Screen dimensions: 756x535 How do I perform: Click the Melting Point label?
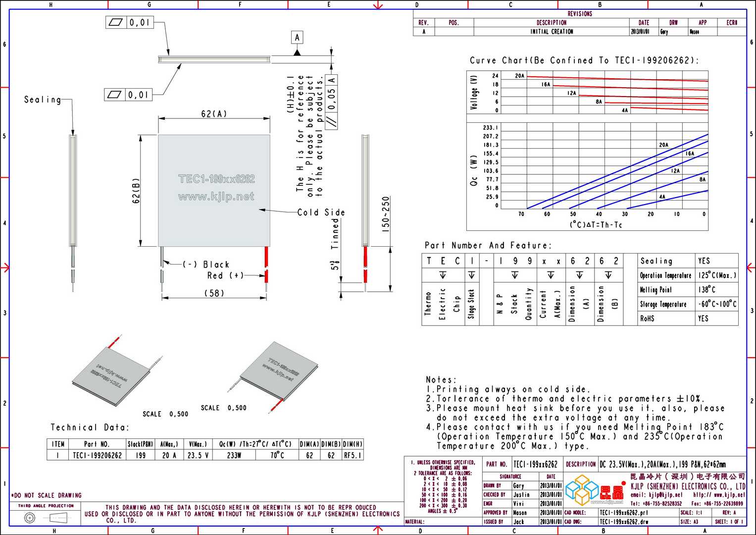coord(655,290)
